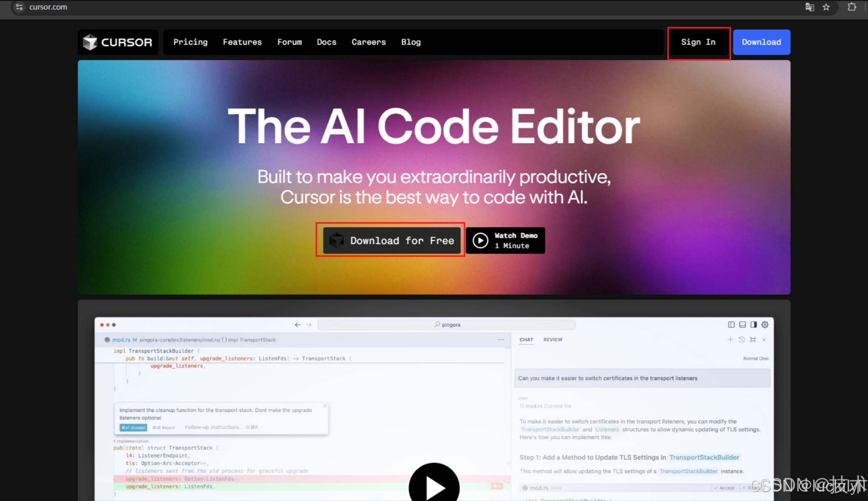Select the CHAT tab in the demo panel
Screen dimensions: 868x501
click(x=526, y=340)
